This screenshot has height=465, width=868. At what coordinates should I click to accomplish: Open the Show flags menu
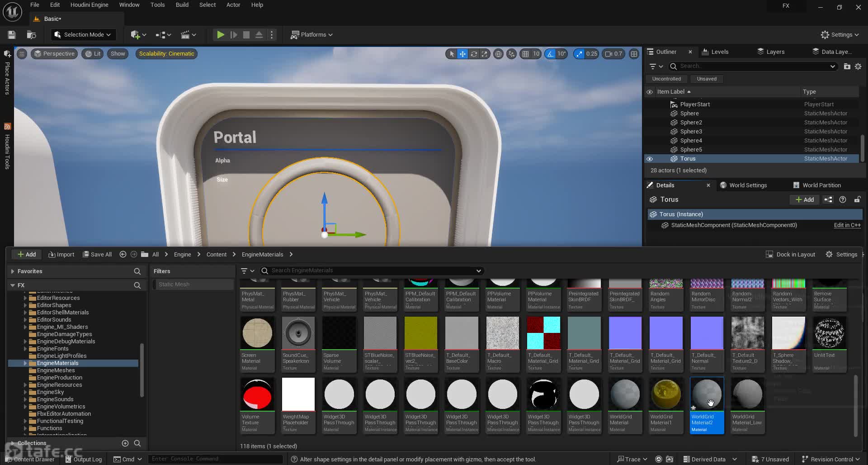point(118,54)
